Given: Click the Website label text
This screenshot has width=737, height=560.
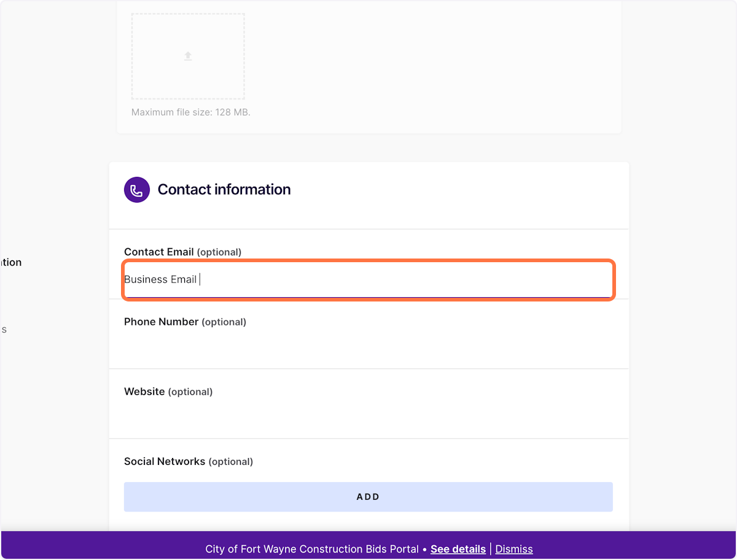Looking at the screenshot, I should pos(144,392).
